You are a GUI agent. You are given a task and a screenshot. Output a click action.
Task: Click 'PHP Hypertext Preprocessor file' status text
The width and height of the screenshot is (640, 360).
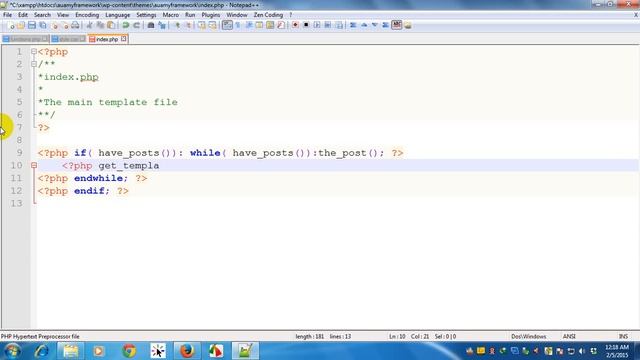pyautogui.click(x=40, y=337)
